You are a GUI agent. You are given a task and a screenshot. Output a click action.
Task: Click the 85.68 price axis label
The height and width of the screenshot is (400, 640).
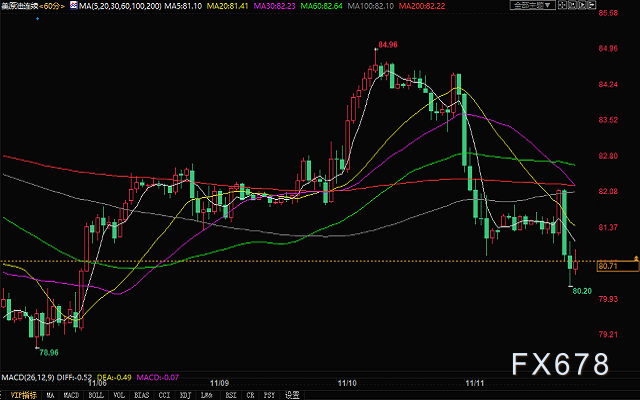click(x=608, y=13)
